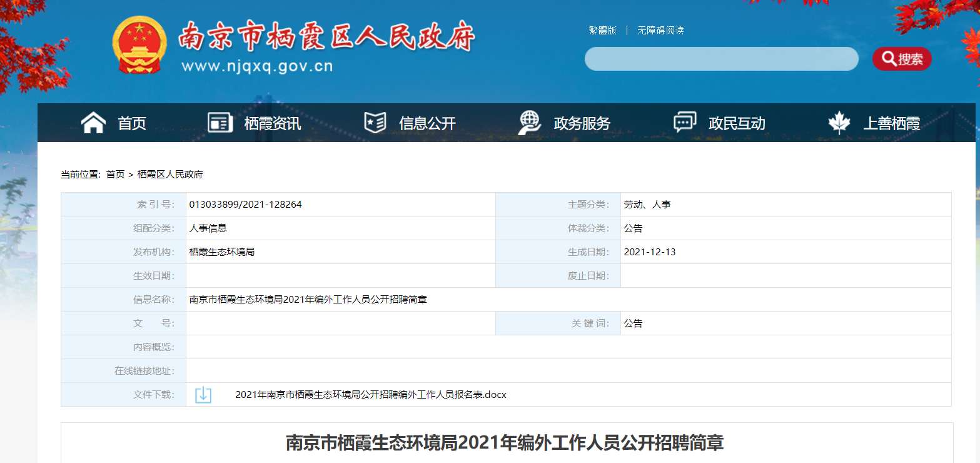Download the 报名表.docx attachment file link
The width and height of the screenshot is (980, 463).
pyautogui.click(x=370, y=395)
